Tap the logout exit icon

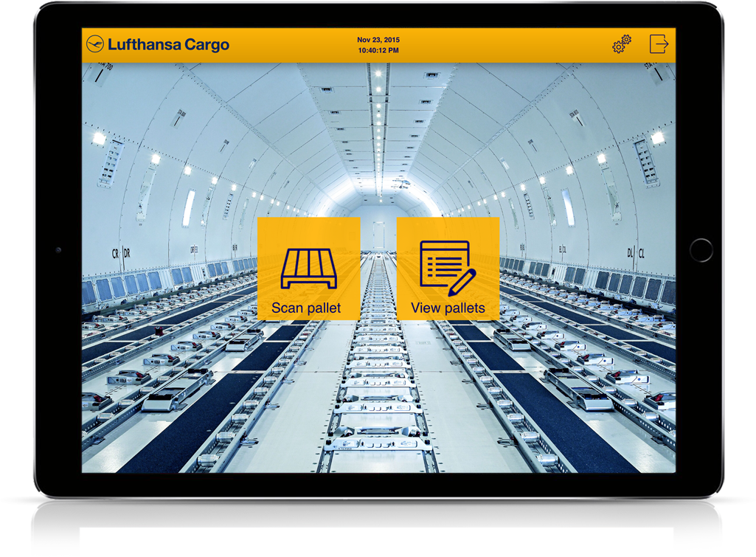pyautogui.click(x=659, y=44)
